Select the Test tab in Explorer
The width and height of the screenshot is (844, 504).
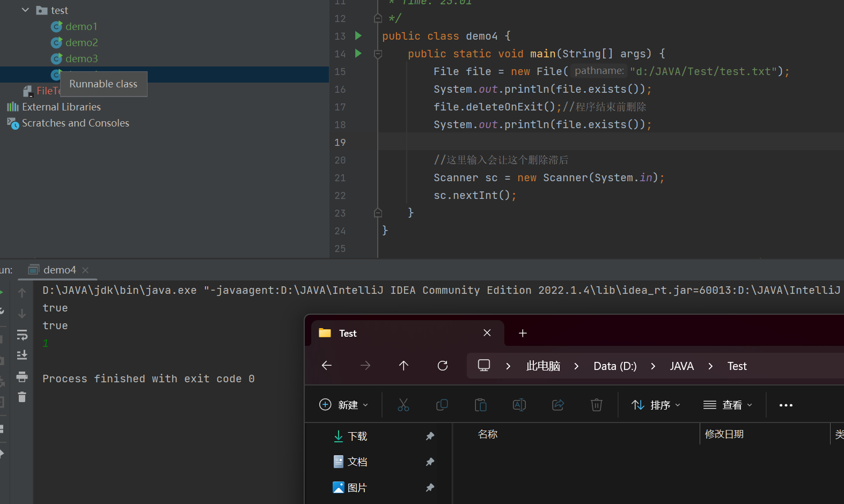tap(408, 333)
